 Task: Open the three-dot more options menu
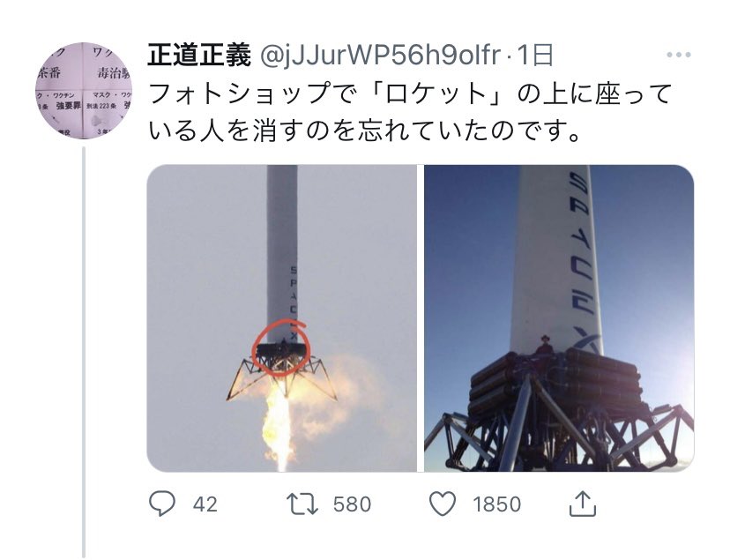coord(678,55)
